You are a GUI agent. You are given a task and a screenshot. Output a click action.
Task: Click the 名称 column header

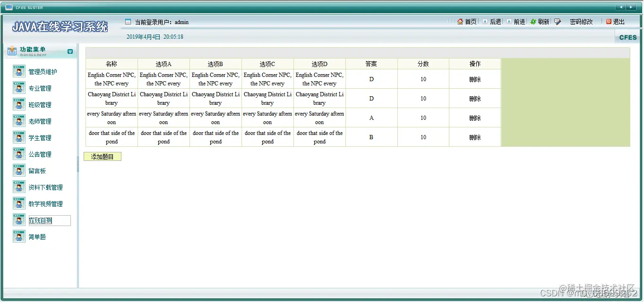click(x=112, y=64)
